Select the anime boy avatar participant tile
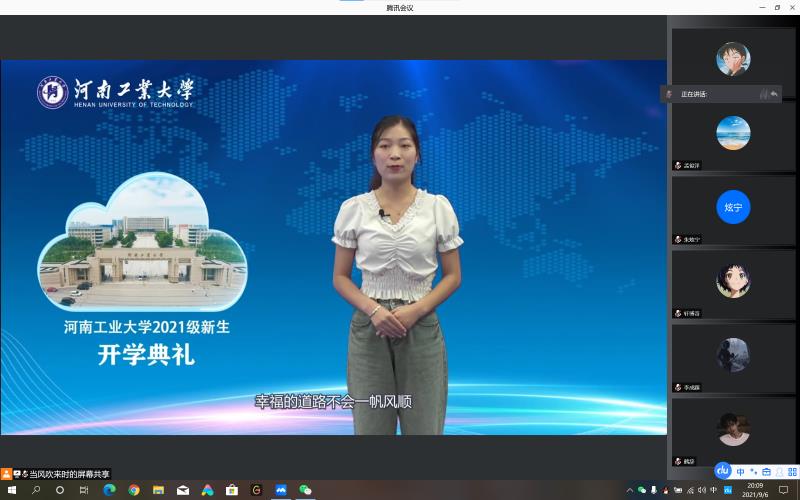 click(733, 59)
